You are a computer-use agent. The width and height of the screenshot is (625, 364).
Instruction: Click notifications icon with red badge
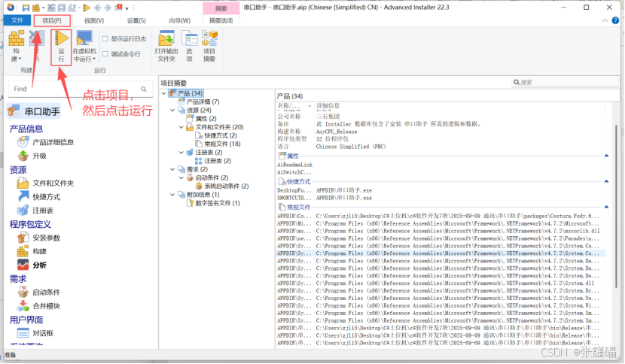pos(118,8)
